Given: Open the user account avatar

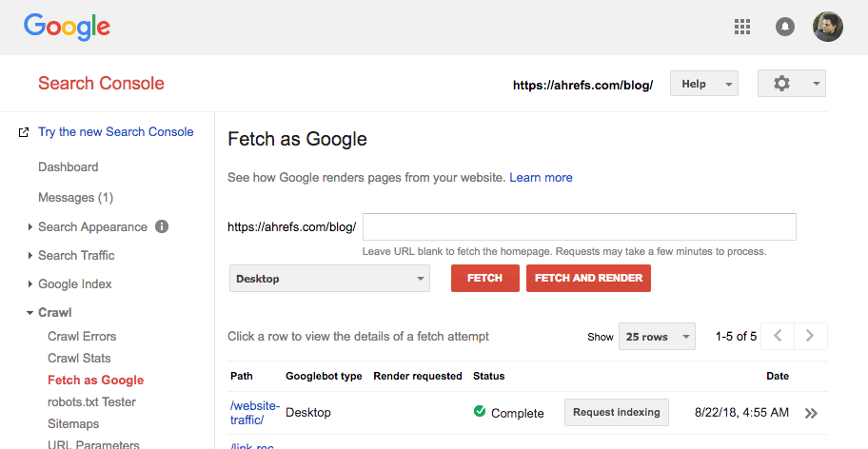Looking at the screenshot, I should pos(827,27).
